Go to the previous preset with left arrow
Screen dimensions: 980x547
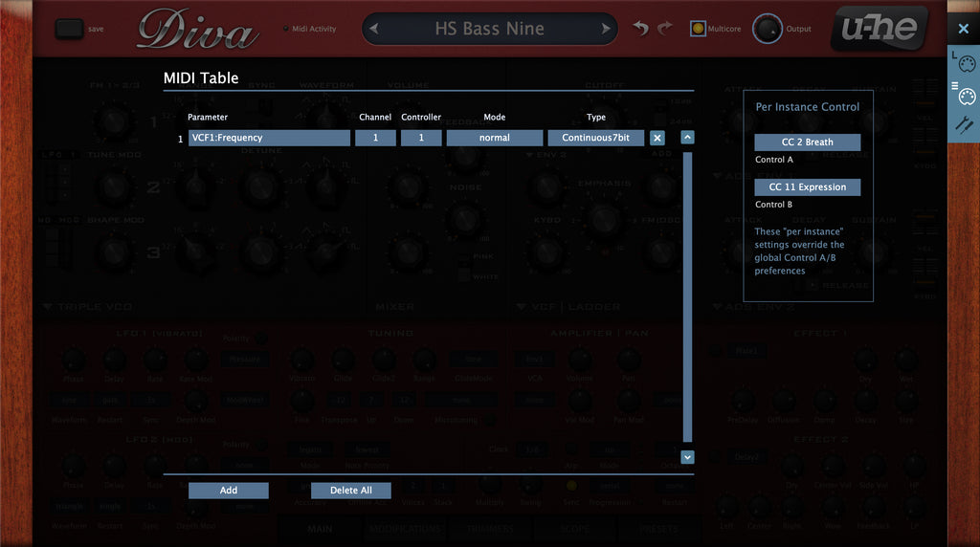pyautogui.click(x=374, y=29)
